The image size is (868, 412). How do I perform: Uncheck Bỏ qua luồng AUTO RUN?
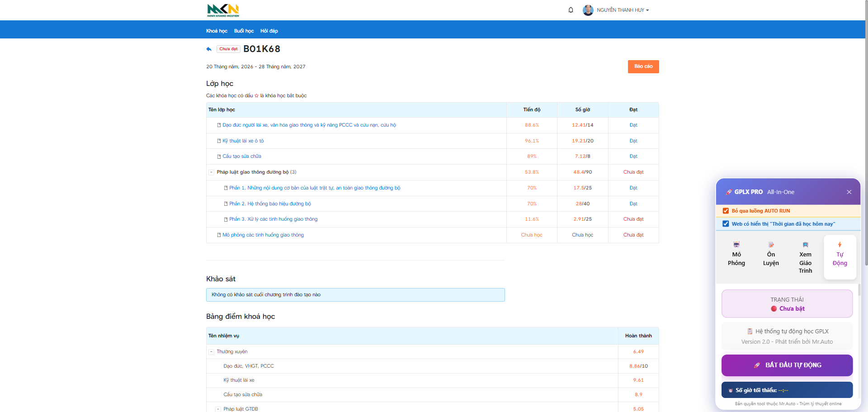pos(726,211)
